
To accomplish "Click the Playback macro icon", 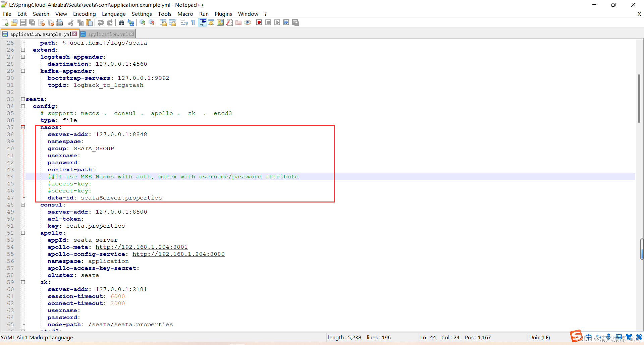I will pyautogui.click(x=277, y=22).
